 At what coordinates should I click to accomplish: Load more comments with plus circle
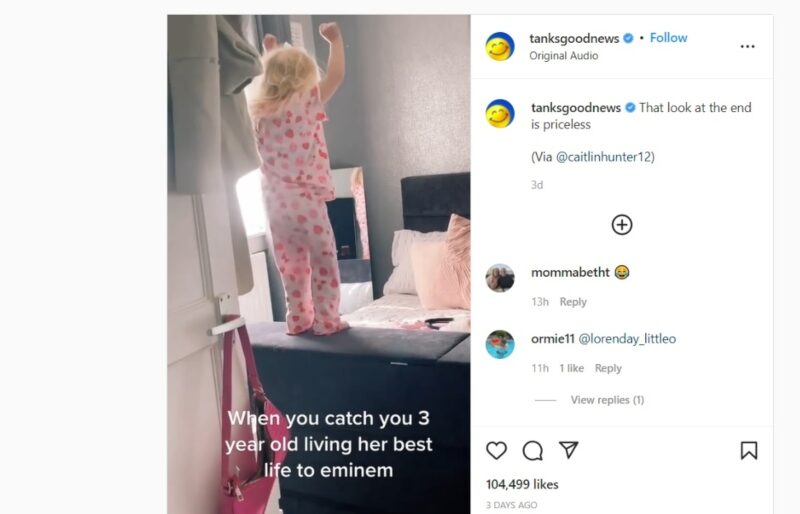tap(621, 225)
